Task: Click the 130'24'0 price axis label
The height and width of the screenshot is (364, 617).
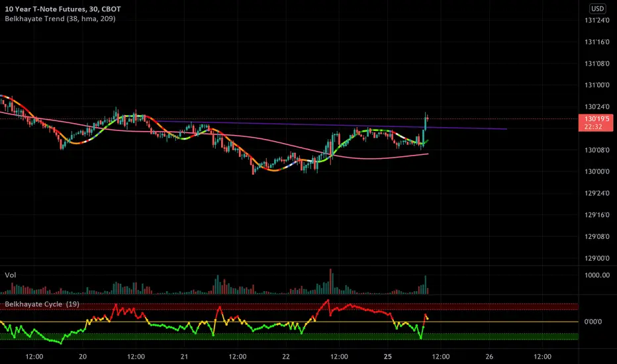Action: [597, 107]
